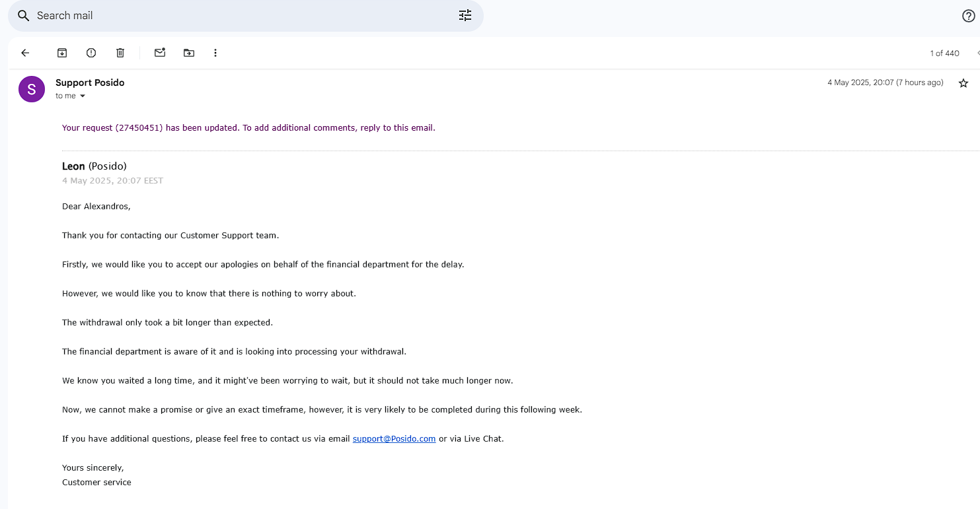Click the '1 of 440' message counter
The width and height of the screenshot is (980, 509).
944,53
